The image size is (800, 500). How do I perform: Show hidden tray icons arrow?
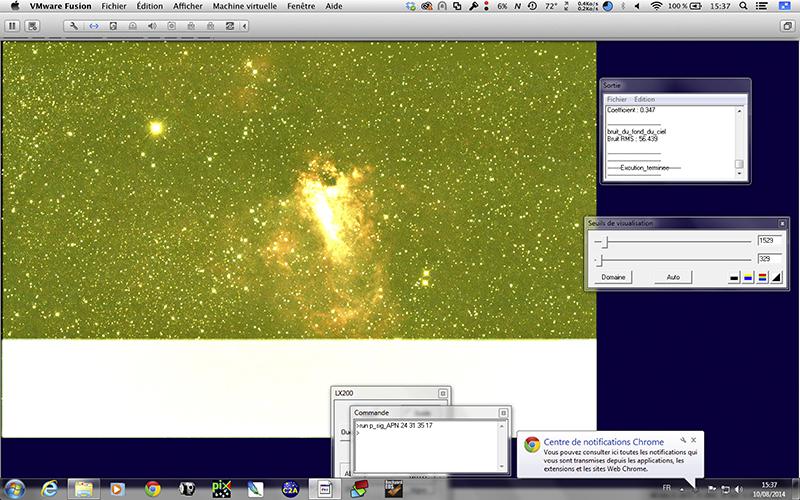pos(683,489)
